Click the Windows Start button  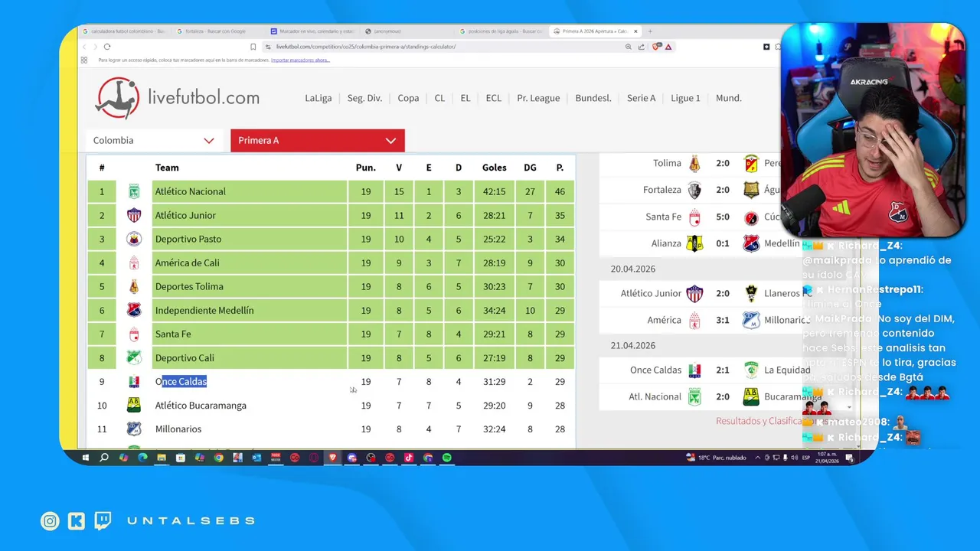(x=86, y=458)
